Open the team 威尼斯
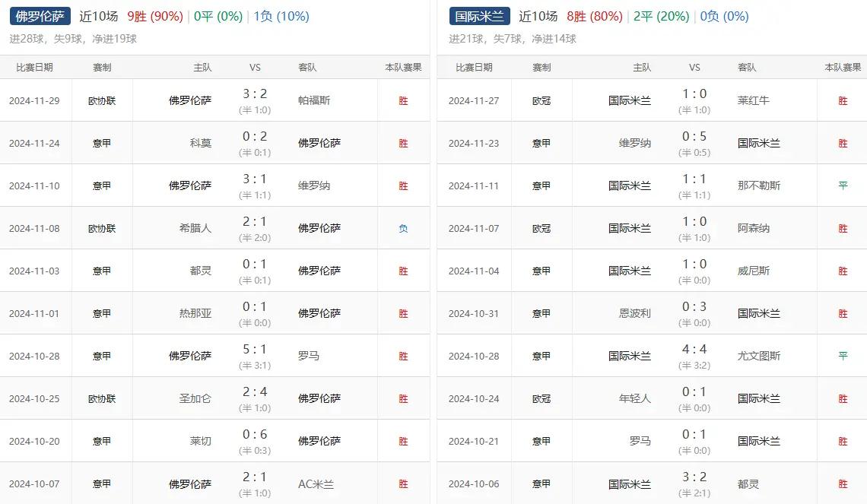This screenshot has height=504, width=867. point(753,271)
